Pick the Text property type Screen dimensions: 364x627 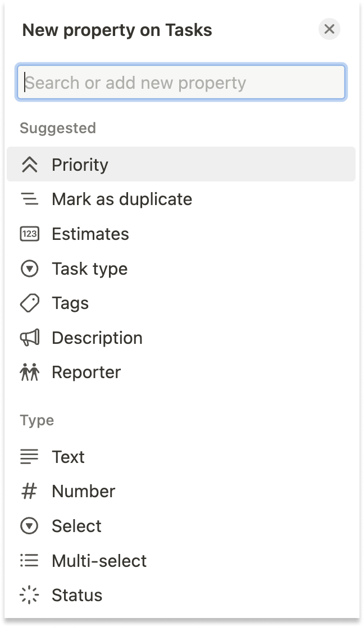68,457
